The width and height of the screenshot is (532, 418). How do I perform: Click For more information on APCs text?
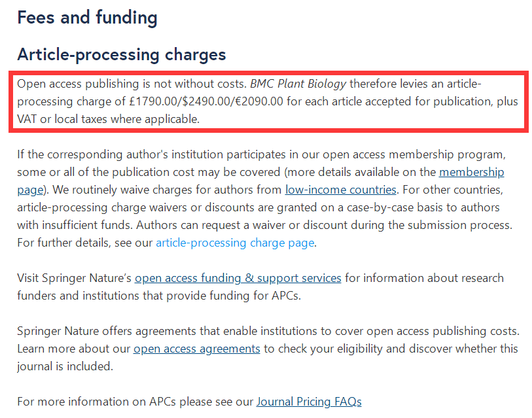coord(135,402)
